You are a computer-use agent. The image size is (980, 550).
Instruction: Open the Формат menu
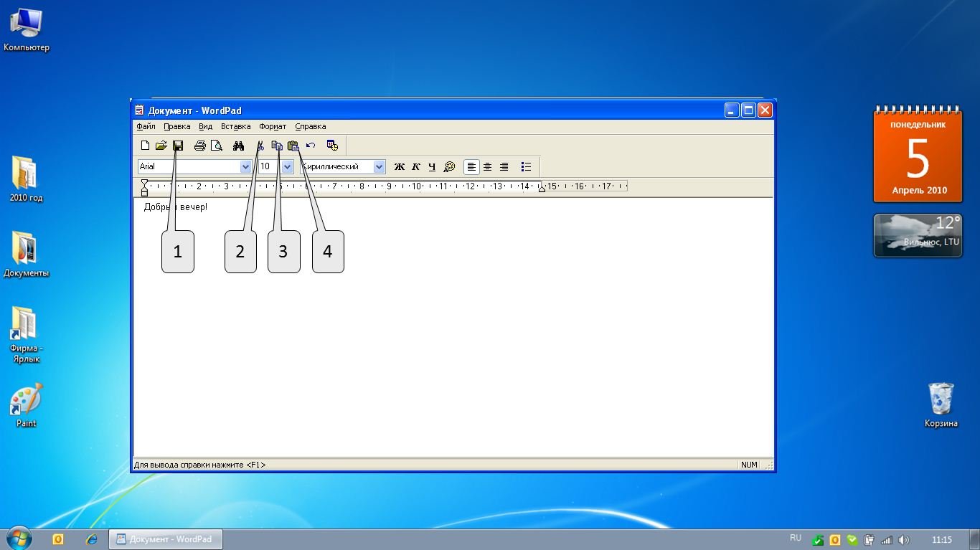point(273,126)
